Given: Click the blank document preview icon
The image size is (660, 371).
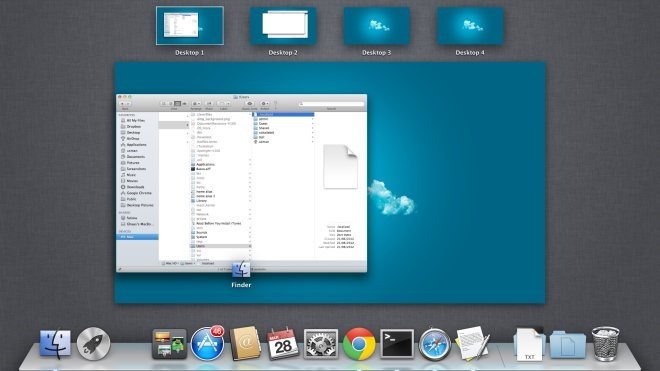Looking at the screenshot, I should 340,167.
